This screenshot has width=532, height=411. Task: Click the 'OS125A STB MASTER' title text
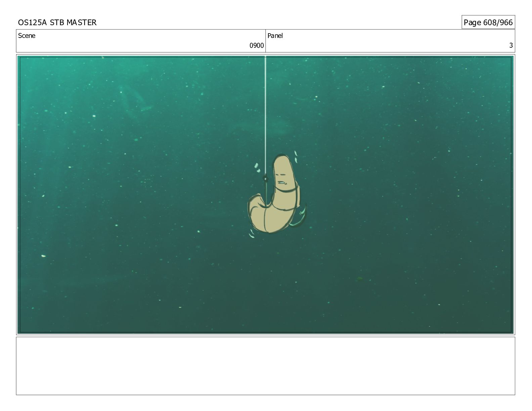point(57,22)
